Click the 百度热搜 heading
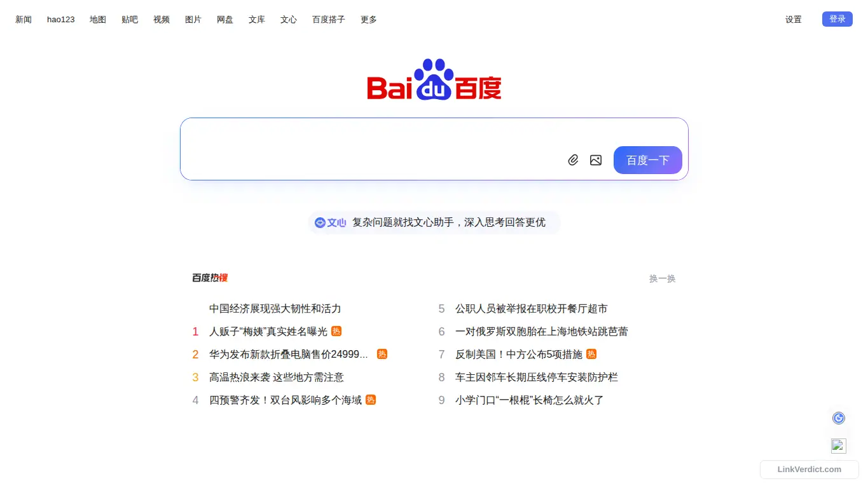The width and height of the screenshot is (868, 488). coord(210,278)
